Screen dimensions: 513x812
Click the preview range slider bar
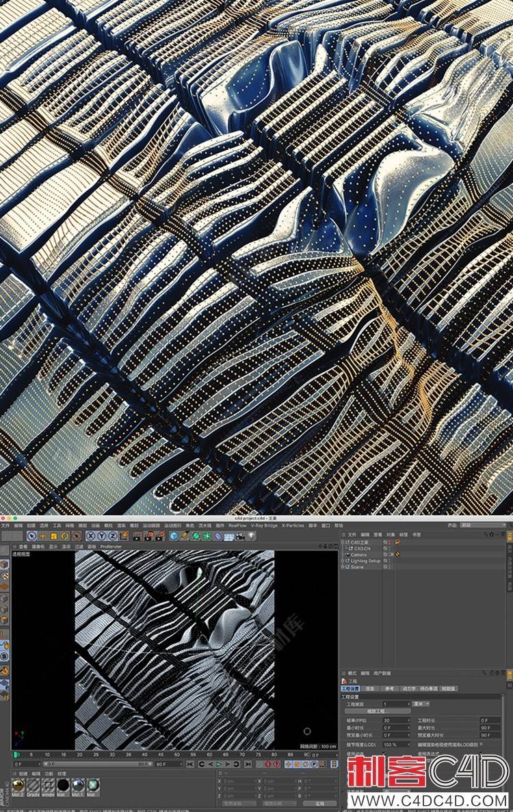coord(97,764)
